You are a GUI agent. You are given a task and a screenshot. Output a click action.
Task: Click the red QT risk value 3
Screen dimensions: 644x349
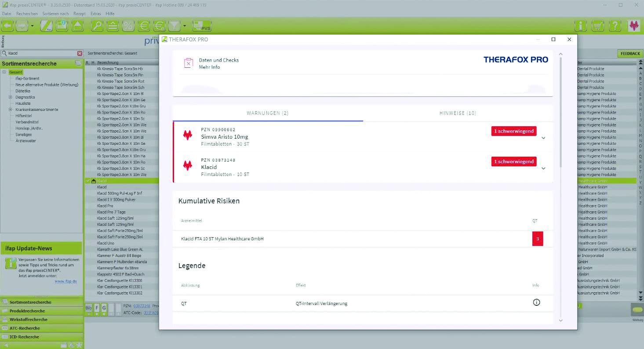pos(537,239)
